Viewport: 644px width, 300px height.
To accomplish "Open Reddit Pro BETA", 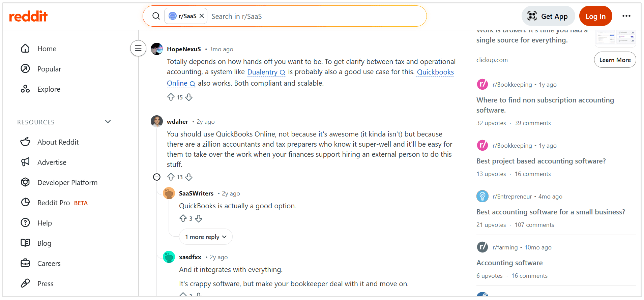I will [x=54, y=203].
